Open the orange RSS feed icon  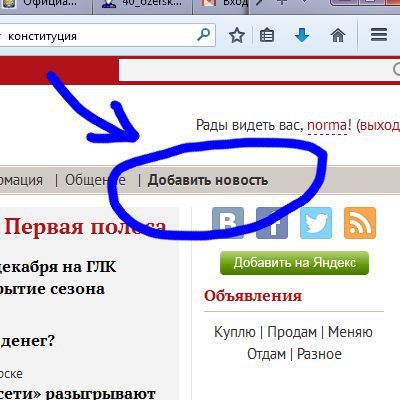[360, 223]
